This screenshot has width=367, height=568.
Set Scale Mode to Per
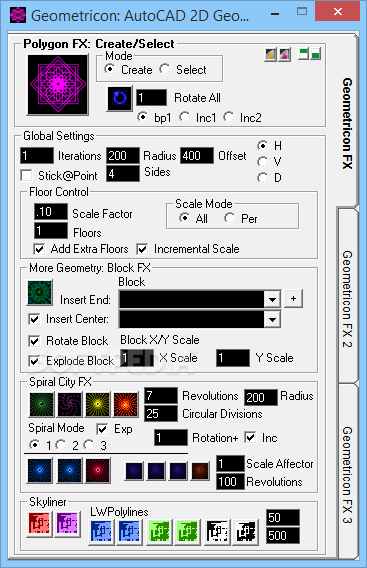[229, 218]
